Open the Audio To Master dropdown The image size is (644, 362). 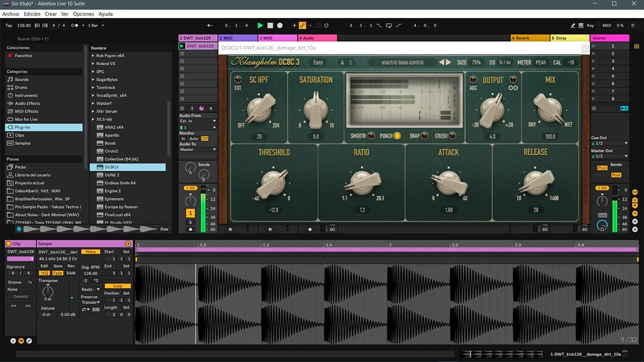coord(198,150)
